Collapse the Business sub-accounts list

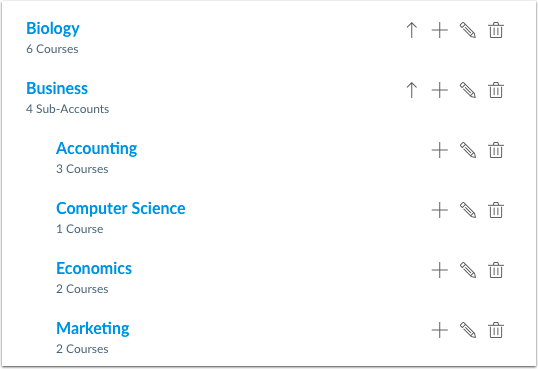click(x=411, y=90)
